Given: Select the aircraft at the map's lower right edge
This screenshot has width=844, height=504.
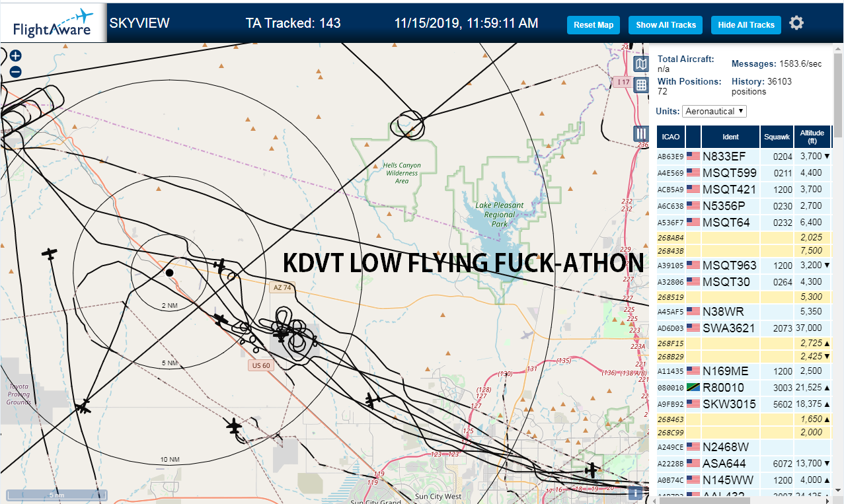Looking at the screenshot, I should click(x=592, y=470).
